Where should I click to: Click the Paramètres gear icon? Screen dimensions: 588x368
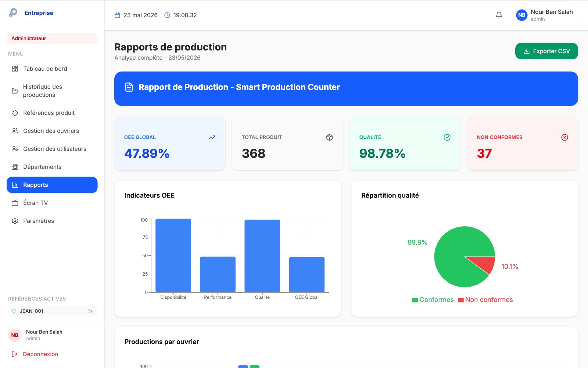15,221
